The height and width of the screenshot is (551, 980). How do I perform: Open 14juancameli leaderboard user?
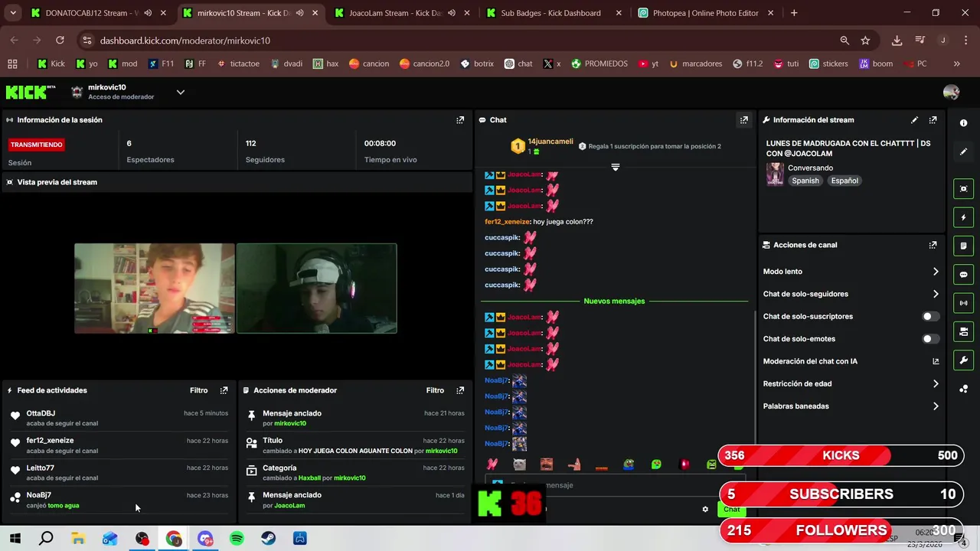[550, 142]
